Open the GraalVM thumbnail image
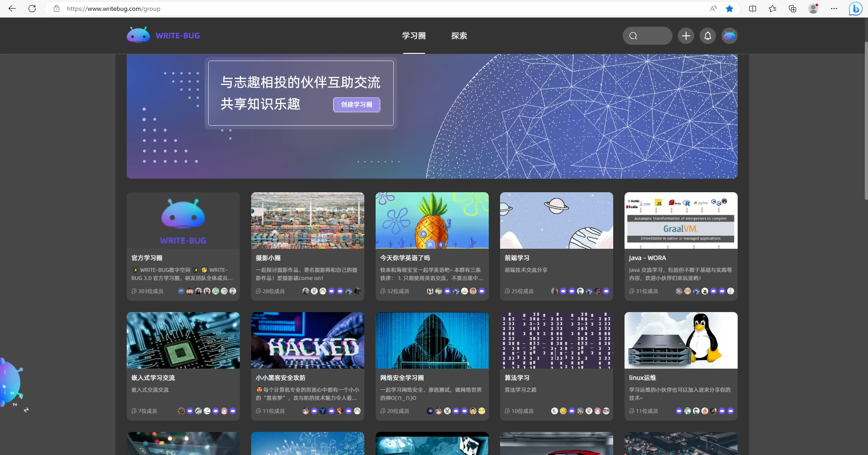This screenshot has width=868, height=455. (681, 220)
